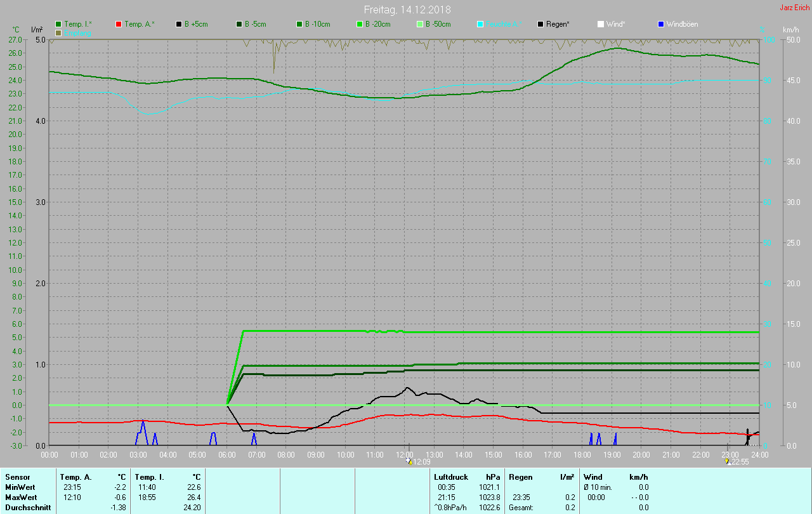The height and width of the screenshot is (514, 812).
Task: Click the 12:00 label on time axis
Action: pos(405,454)
